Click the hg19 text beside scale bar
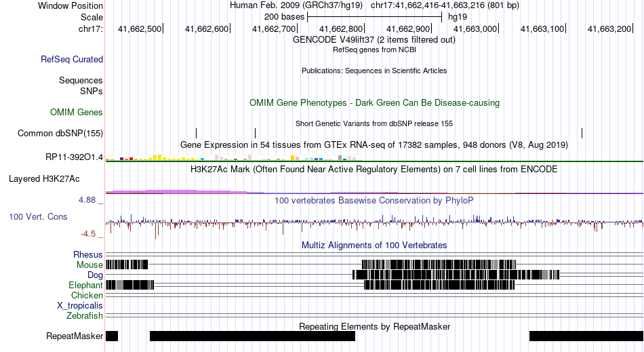 click(x=458, y=17)
